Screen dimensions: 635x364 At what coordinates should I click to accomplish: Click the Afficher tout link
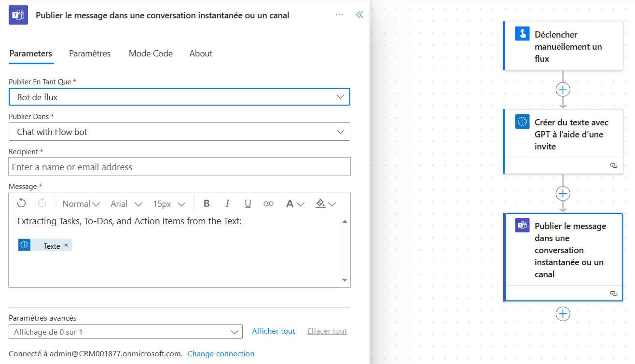[274, 331]
